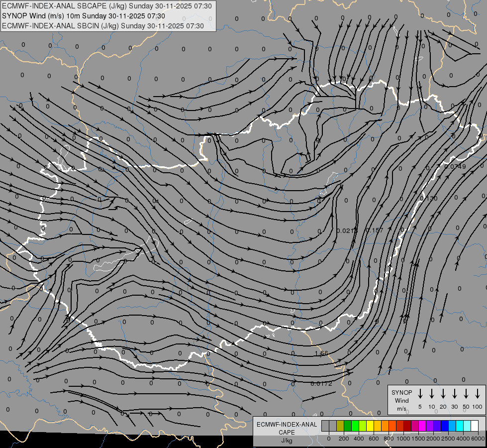This screenshot has width=487, height=448.
Task: Pick the dark green CAPE legend swatch
Action: (348, 426)
